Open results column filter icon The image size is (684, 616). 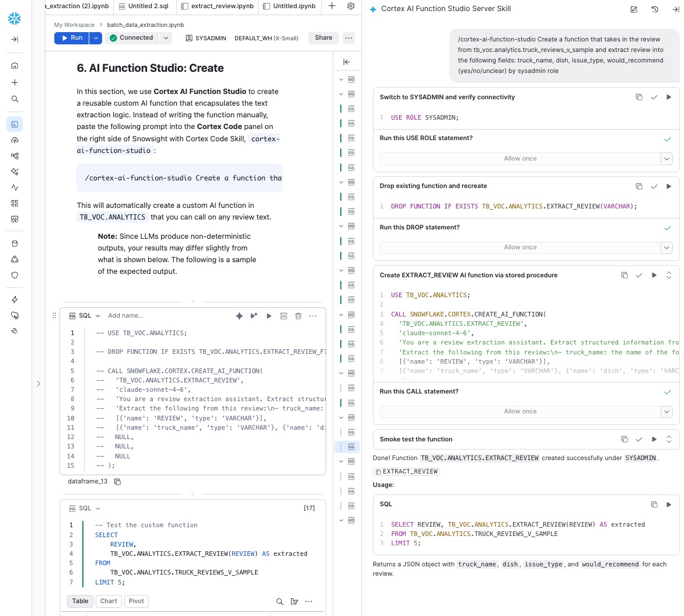point(295,601)
